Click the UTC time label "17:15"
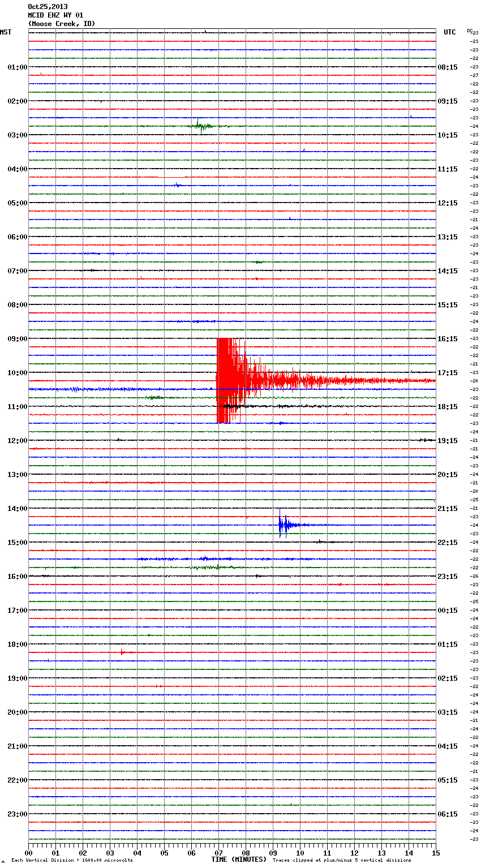The height and width of the screenshot is (868, 481). point(448,373)
